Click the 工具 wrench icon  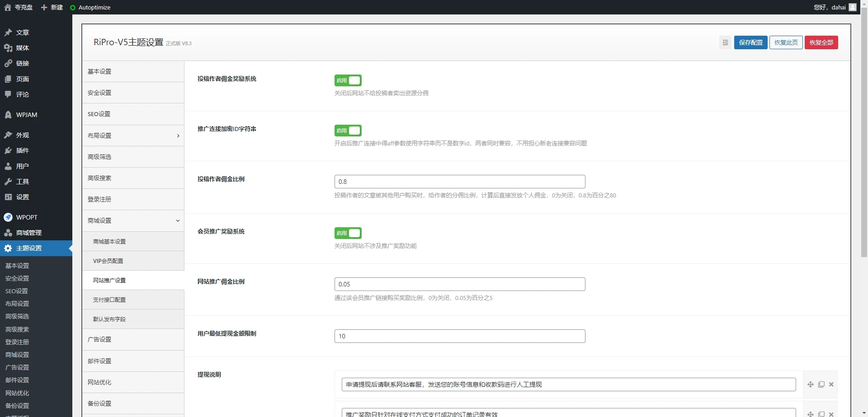click(x=8, y=182)
